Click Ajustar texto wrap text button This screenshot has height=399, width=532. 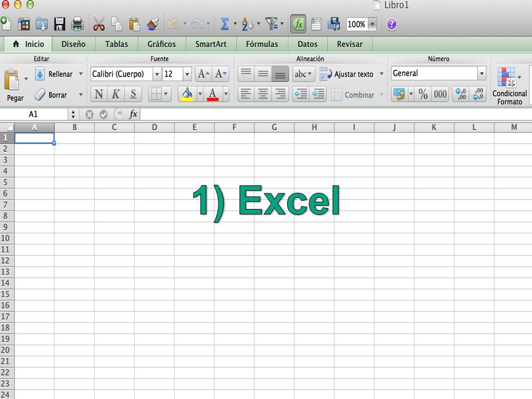(x=347, y=74)
